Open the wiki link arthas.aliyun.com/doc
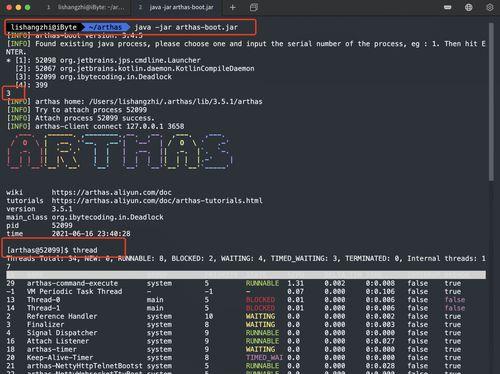This screenshot has height=374, width=500. point(111,192)
